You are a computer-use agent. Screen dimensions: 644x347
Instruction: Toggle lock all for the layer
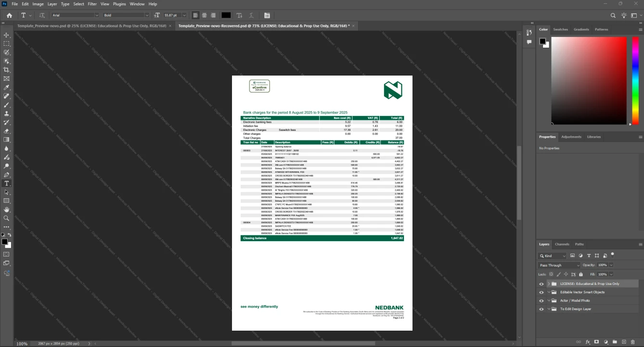[580, 274]
